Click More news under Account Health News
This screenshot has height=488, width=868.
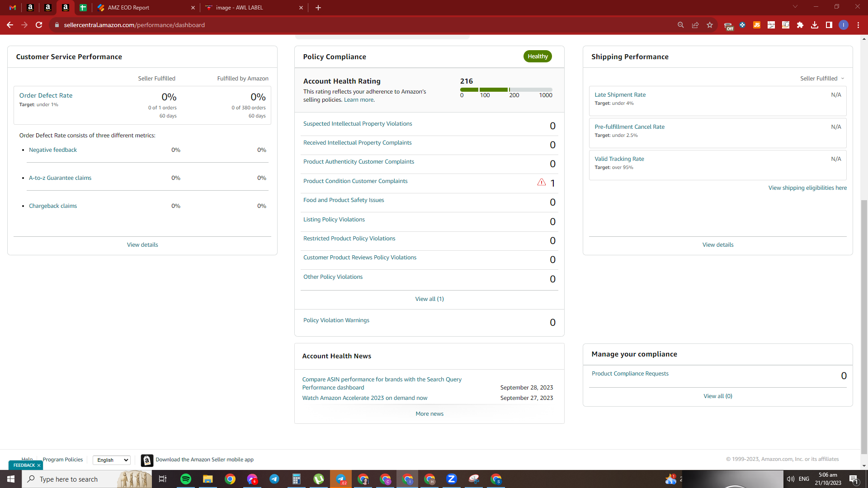pyautogui.click(x=429, y=414)
